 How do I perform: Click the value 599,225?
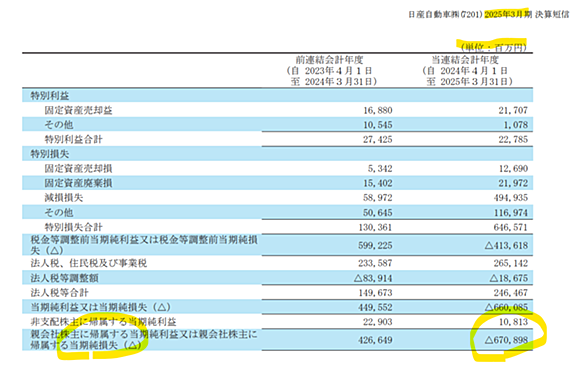tap(375, 245)
